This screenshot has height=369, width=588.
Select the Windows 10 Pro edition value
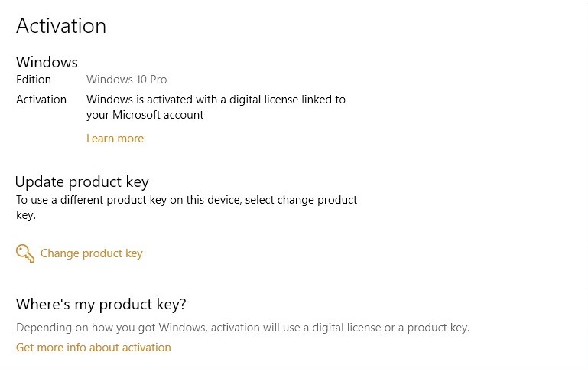126,80
